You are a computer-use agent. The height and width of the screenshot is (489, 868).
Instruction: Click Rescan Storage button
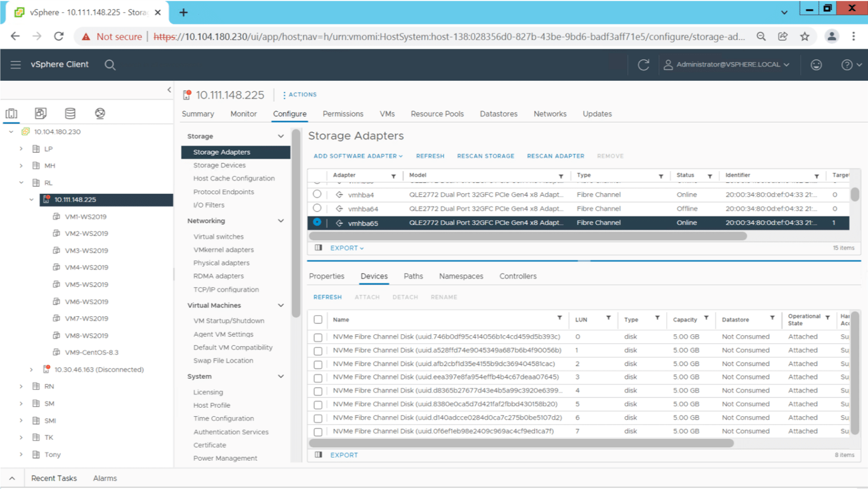tap(485, 156)
